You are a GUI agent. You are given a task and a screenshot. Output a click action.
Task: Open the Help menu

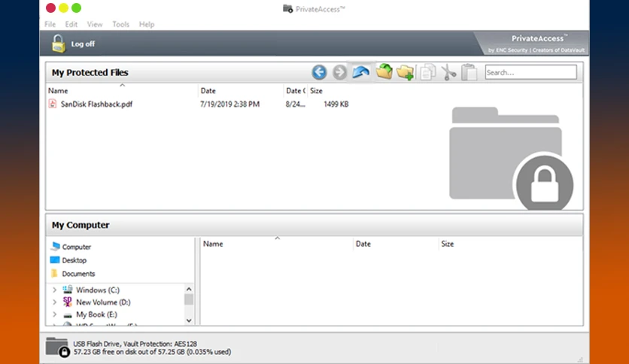tap(147, 24)
